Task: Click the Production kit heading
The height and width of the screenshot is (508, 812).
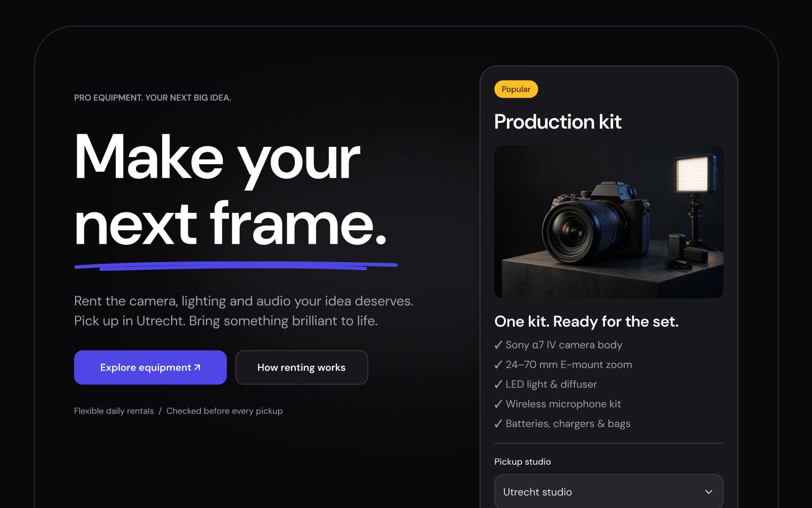Action: tap(558, 122)
